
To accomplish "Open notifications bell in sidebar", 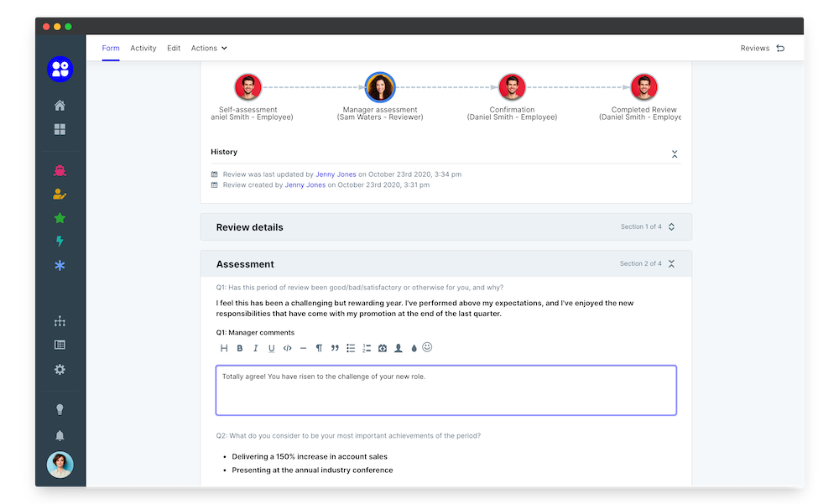I will point(60,435).
